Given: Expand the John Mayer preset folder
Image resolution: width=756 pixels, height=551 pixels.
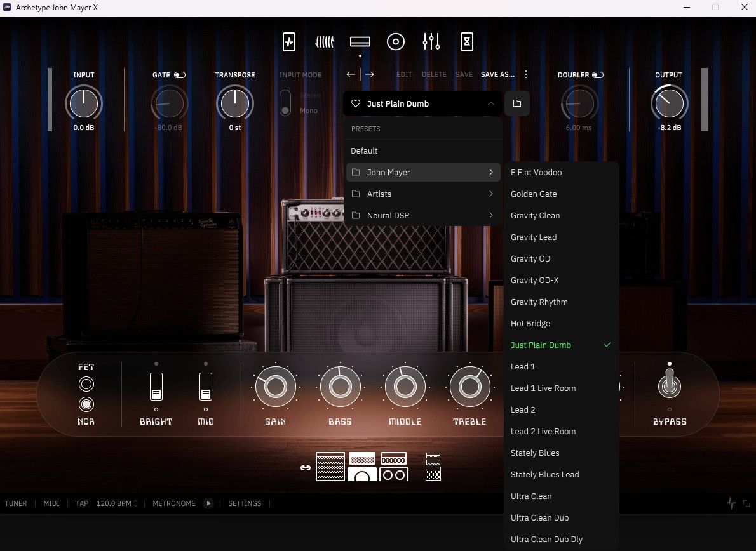Looking at the screenshot, I should tap(423, 172).
